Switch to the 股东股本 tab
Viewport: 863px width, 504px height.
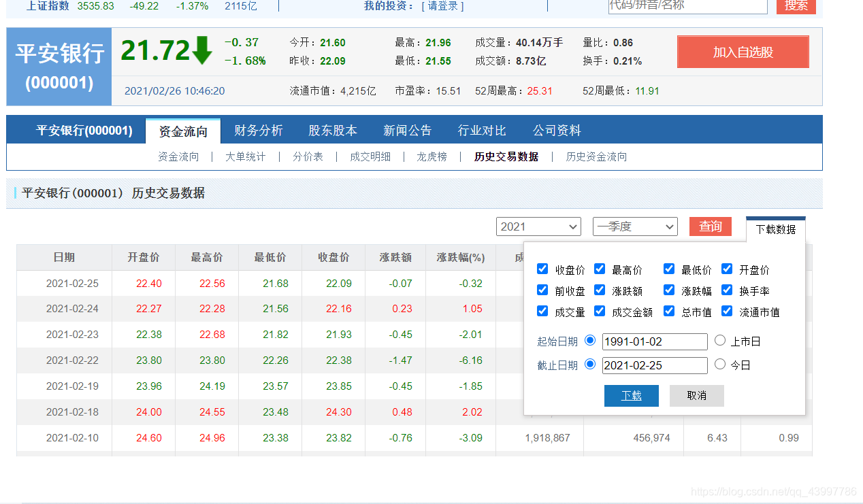(x=333, y=130)
